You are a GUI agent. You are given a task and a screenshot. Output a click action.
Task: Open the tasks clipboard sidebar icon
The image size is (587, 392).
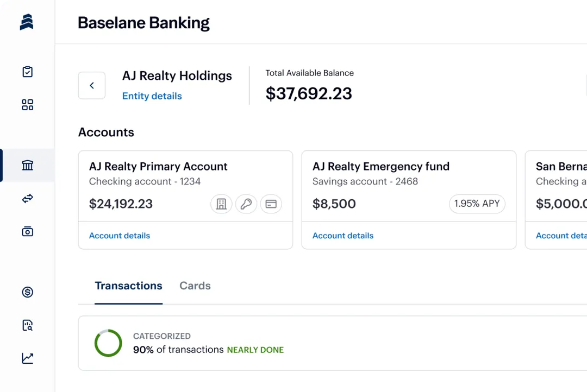[x=28, y=72]
